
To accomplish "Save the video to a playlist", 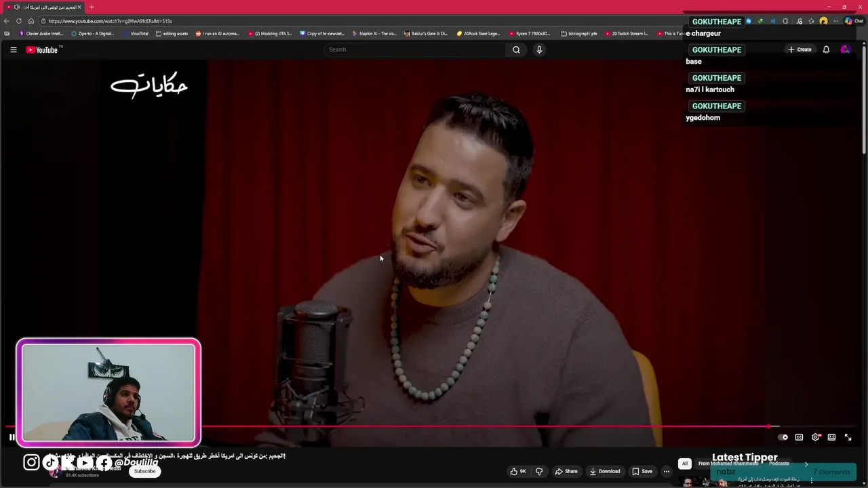I will (642, 471).
